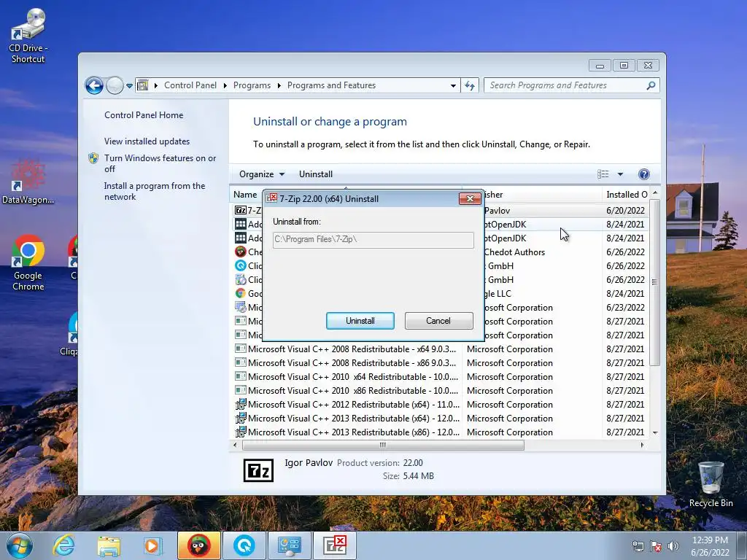Viewport: 747px width, 560px height.
Task: Open Turn Windows features on or off
Action: point(160,163)
